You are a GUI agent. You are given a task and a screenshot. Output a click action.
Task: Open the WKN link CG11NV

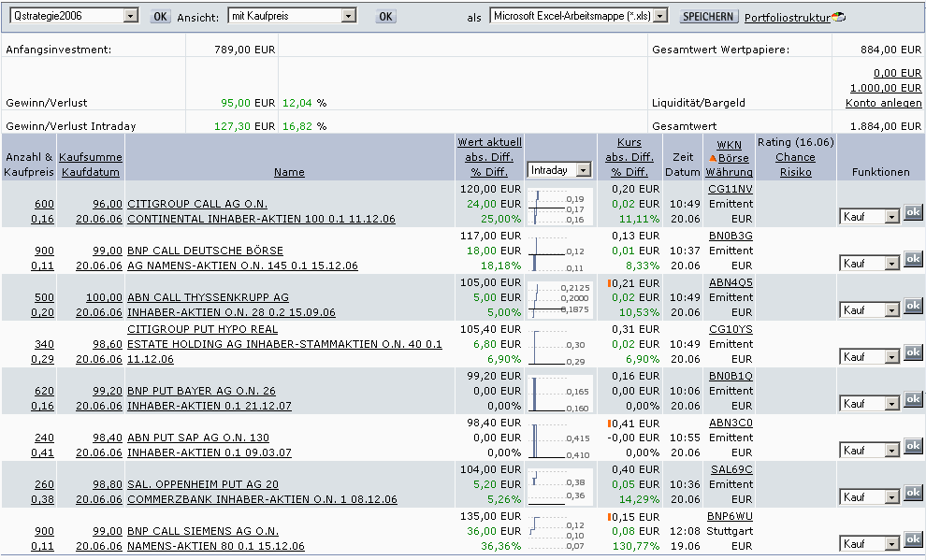pyautogui.click(x=730, y=189)
